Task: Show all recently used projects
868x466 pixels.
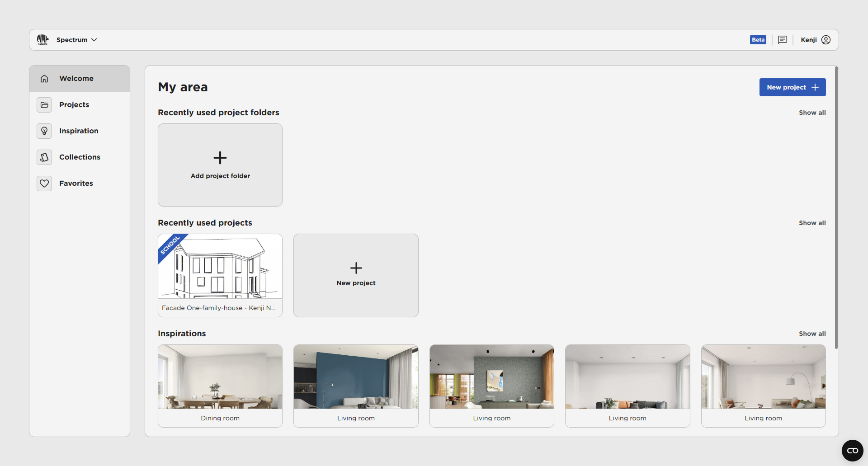Action: 812,223
